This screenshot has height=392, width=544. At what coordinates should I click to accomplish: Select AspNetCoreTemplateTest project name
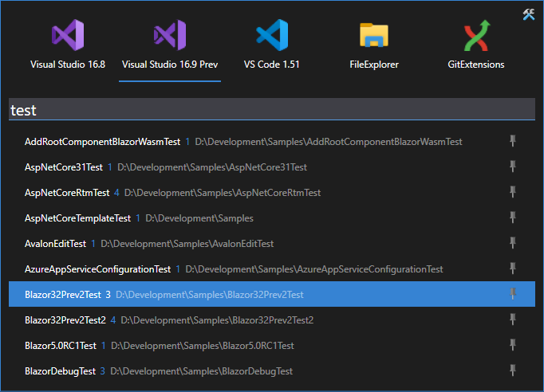tap(77, 218)
